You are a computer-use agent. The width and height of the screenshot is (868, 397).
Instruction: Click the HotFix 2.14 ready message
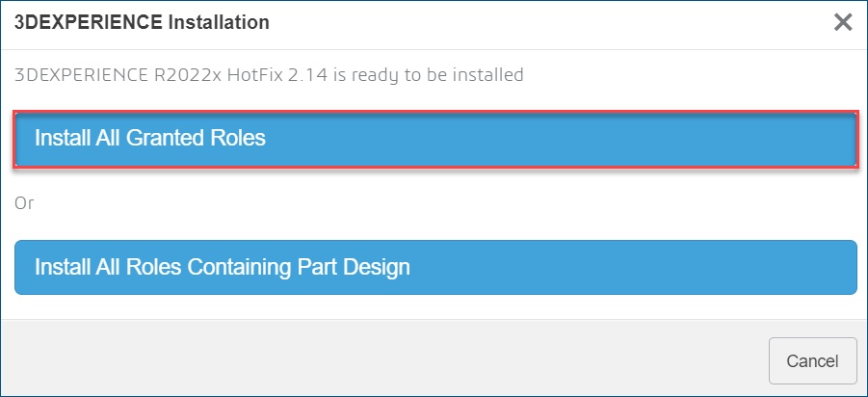tap(270, 74)
